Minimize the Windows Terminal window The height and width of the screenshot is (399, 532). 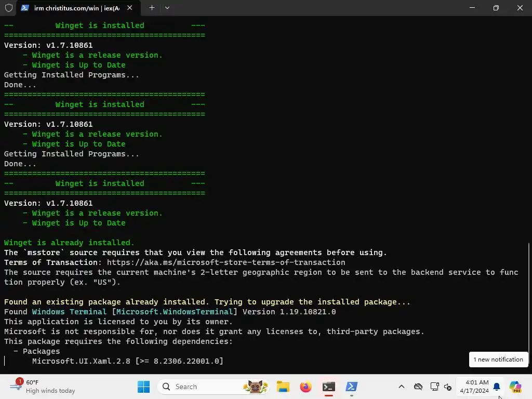[x=472, y=8]
